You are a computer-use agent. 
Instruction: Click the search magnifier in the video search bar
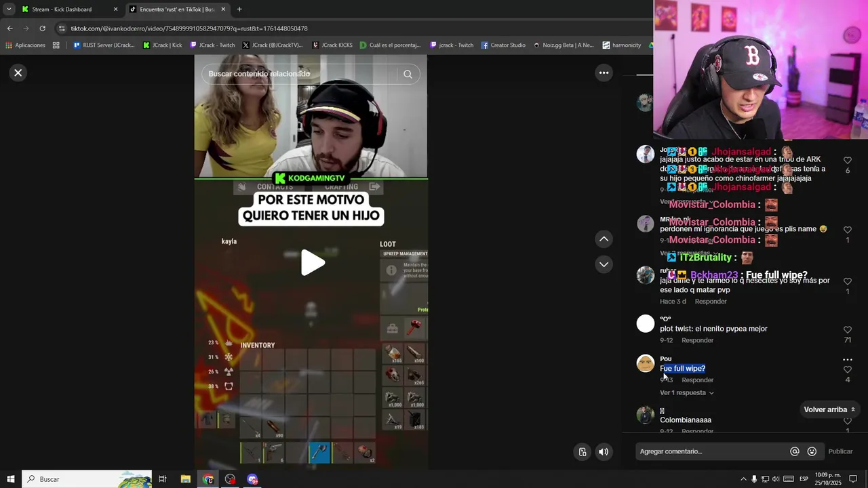click(x=408, y=74)
